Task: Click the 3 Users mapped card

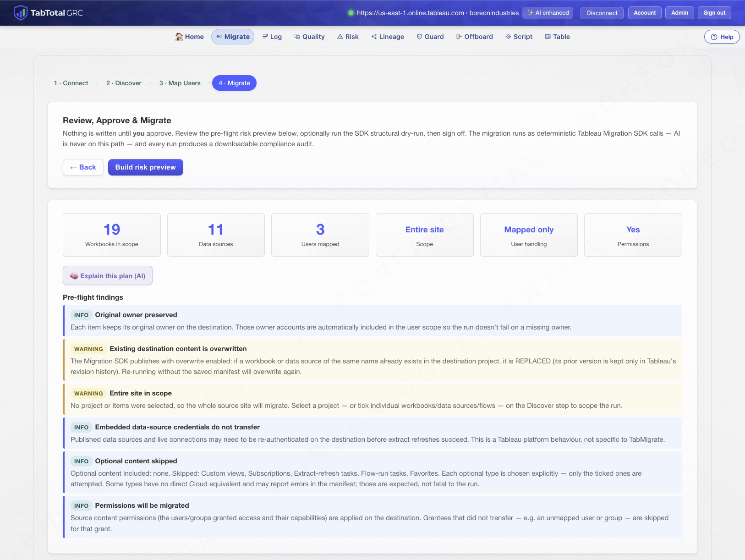Action: 320,235
